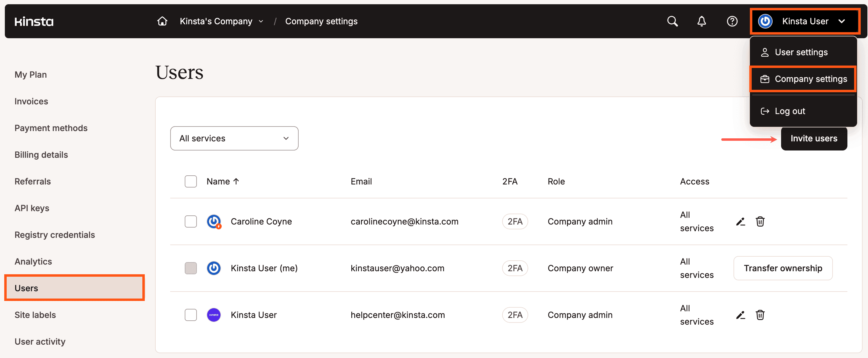Click the Invite users button

814,138
